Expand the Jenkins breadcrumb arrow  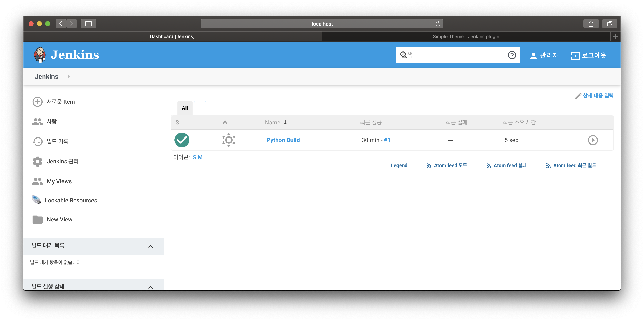69,77
